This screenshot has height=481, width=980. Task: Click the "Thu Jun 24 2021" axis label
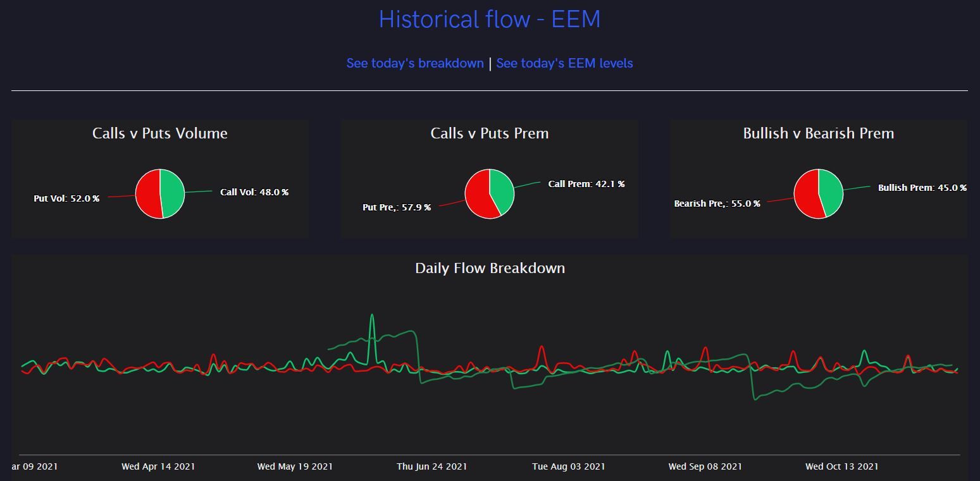pyautogui.click(x=432, y=466)
